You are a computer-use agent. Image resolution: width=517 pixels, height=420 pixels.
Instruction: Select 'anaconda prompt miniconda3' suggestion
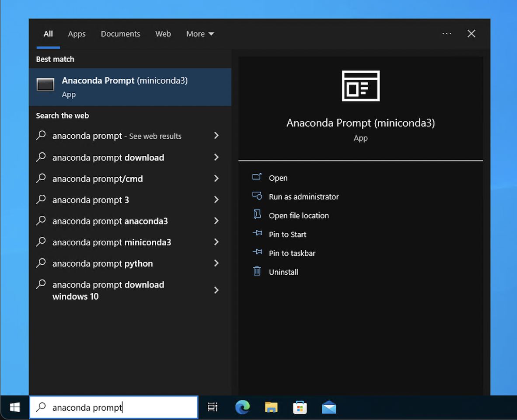point(112,242)
